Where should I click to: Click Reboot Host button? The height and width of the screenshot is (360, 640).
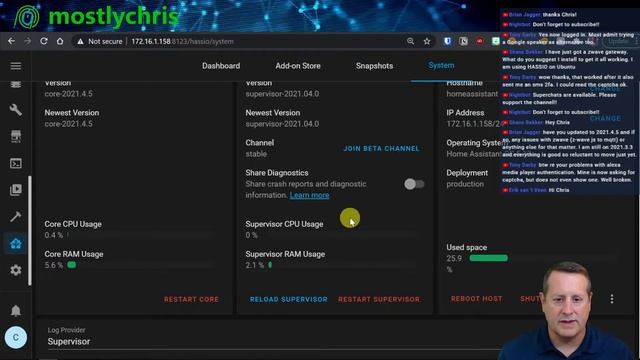[x=476, y=299]
